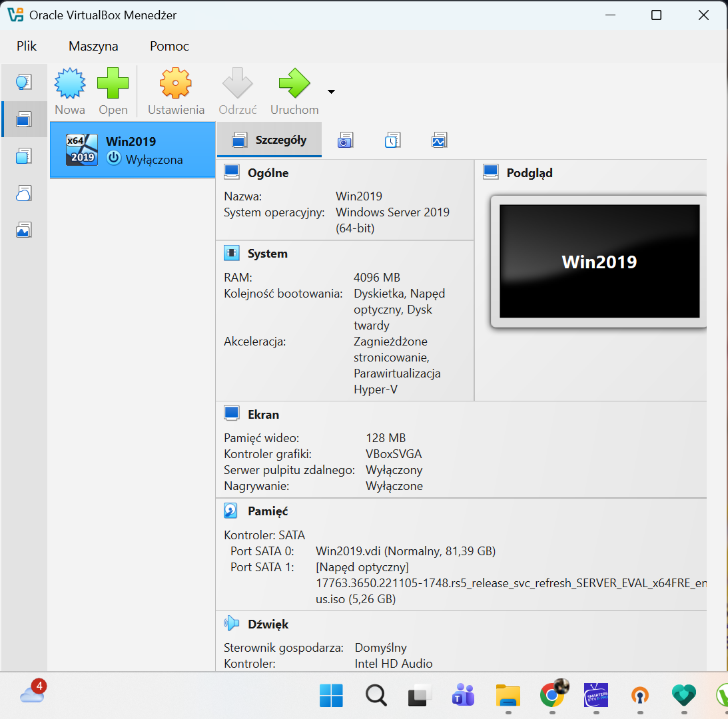
Task: Open an existing machine using Open
Action: [113, 90]
